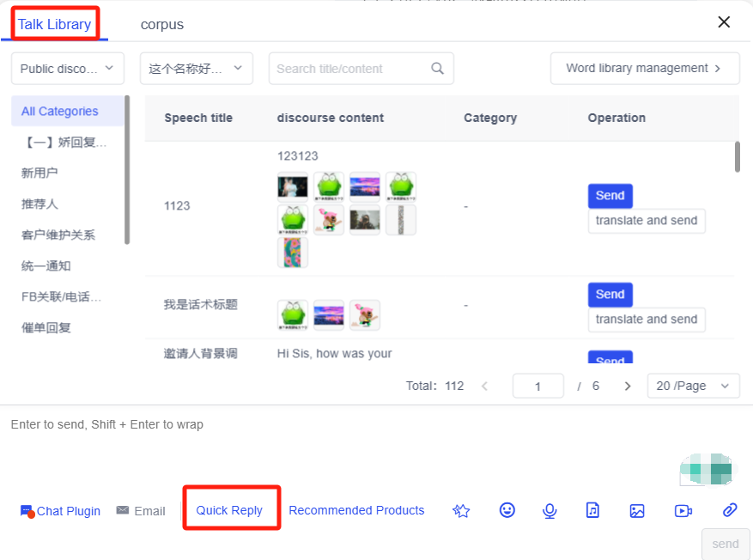Open the emoji picker icon
This screenshot has height=560, width=753.
[x=507, y=510]
